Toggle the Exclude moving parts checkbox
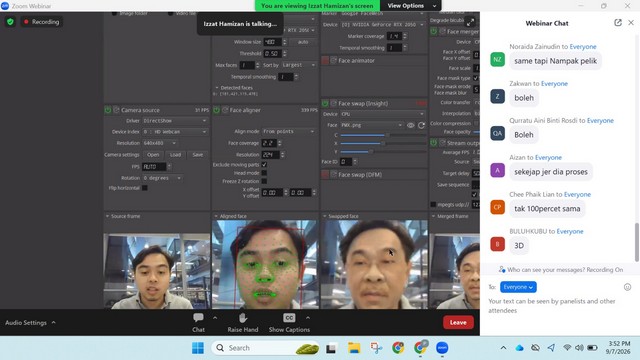640x360 pixels. [264, 164]
